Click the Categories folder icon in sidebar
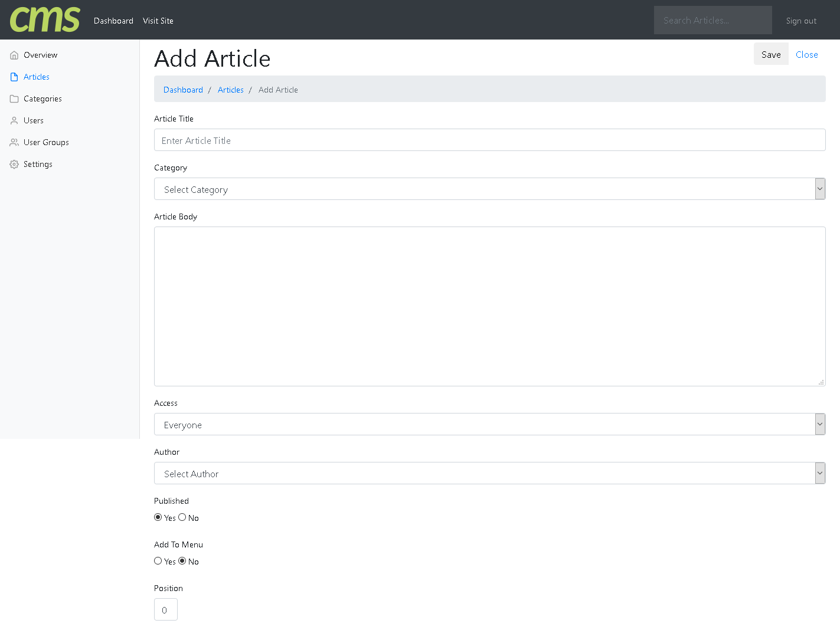This screenshot has width=840, height=630. point(14,99)
